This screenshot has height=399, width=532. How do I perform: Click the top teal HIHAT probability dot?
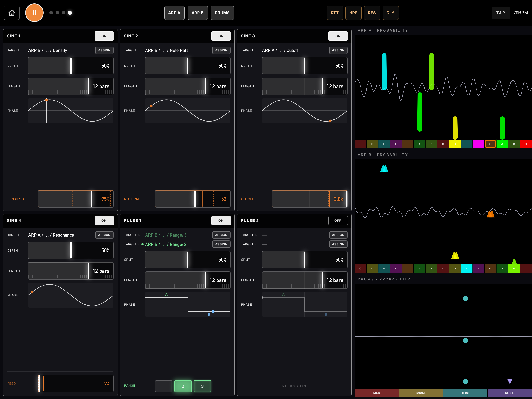[465, 298]
